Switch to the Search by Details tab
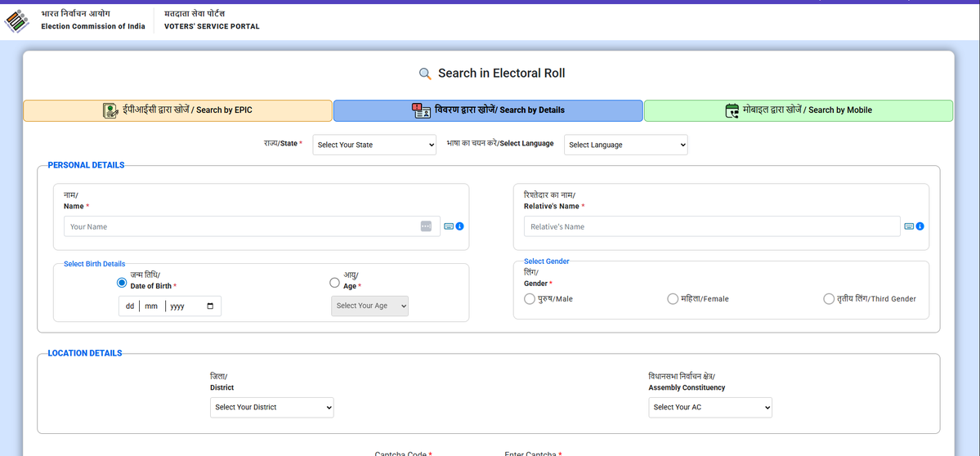The width and height of the screenshot is (980, 456). click(x=488, y=110)
